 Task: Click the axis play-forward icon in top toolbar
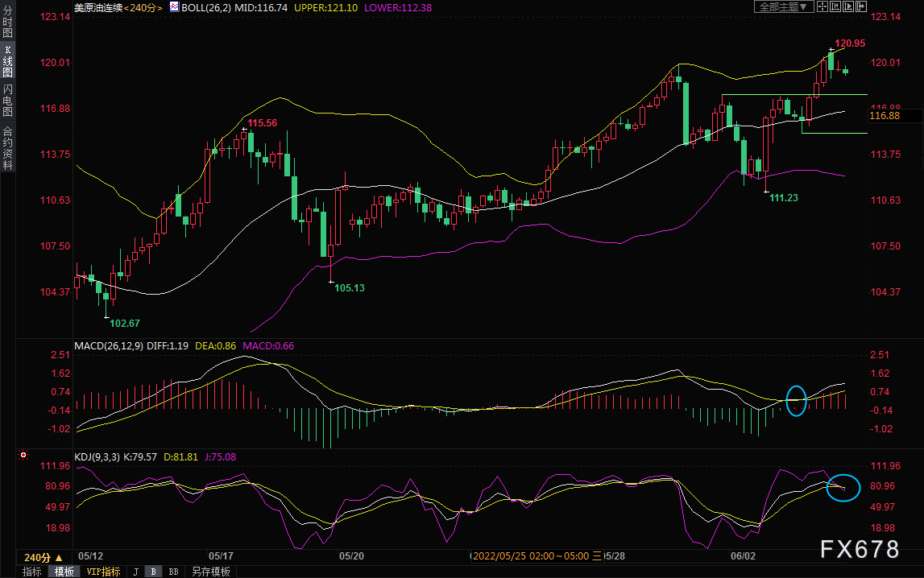[x=848, y=6]
